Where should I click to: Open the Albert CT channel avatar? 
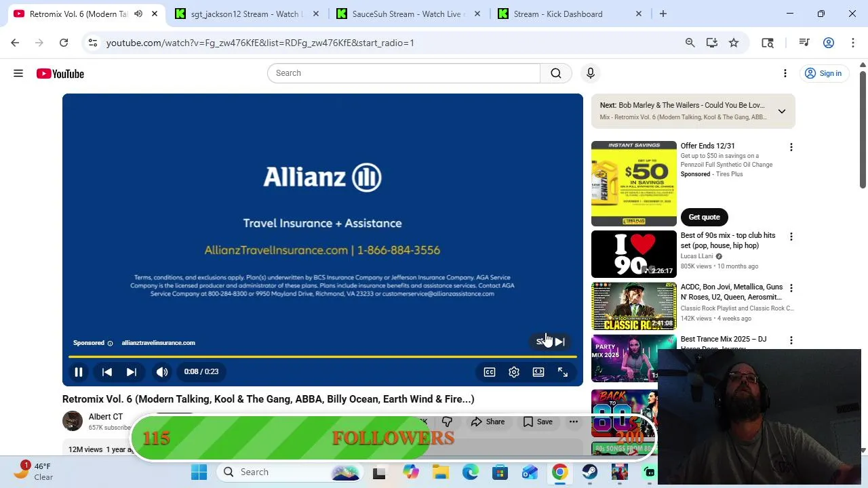[73, 421]
